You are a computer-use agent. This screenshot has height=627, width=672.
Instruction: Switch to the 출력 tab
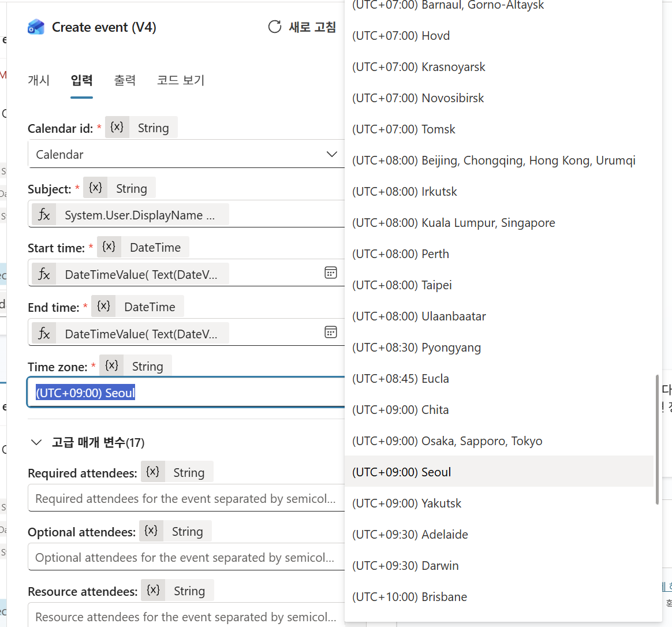125,80
